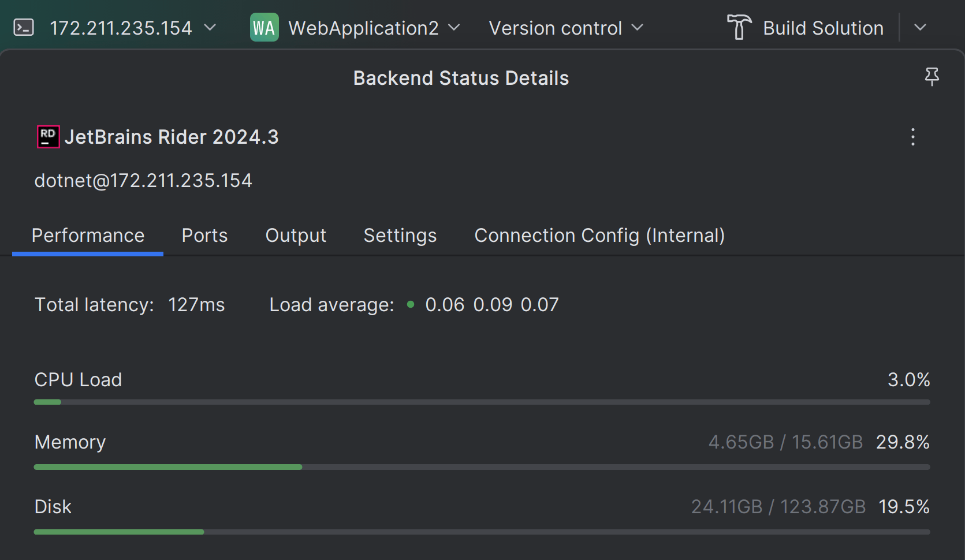
Task: Select the Connection Config (Internal) tab
Action: (599, 236)
